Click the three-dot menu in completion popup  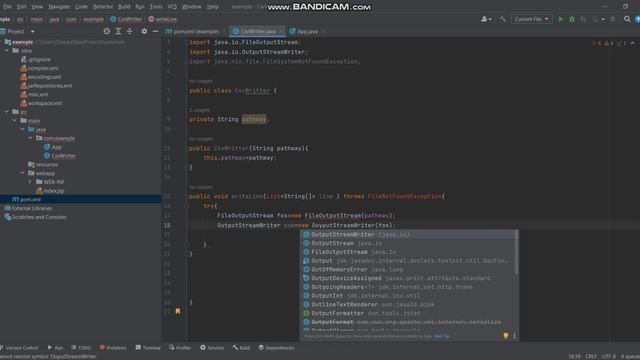(x=514, y=336)
